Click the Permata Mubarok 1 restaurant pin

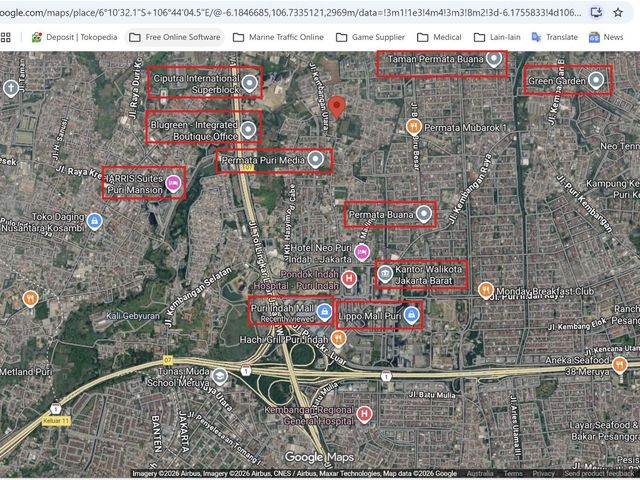[x=414, y=127]
